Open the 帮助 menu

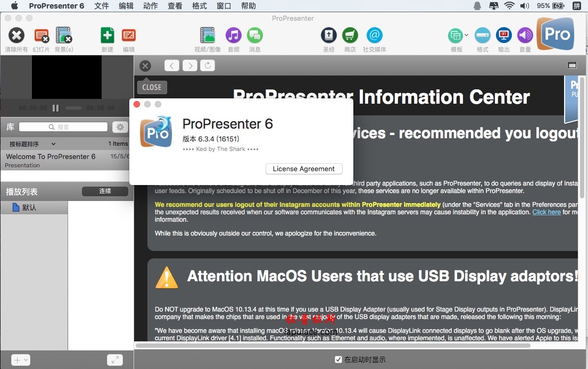coord(249,6)
